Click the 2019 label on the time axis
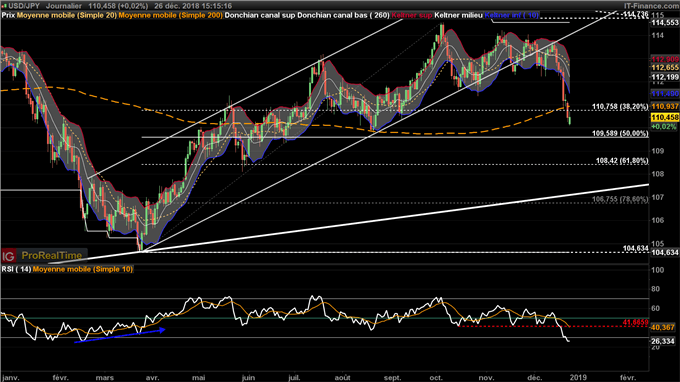 point(578,378)
